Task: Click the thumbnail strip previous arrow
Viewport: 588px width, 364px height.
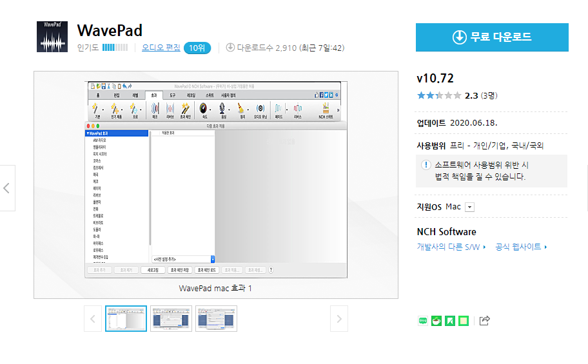Action: (93, 319)
